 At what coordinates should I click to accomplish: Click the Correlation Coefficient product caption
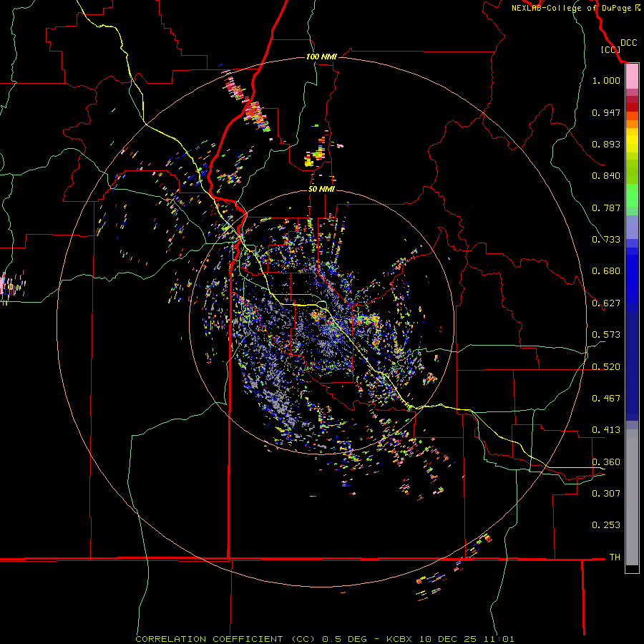tap(324, 639)
